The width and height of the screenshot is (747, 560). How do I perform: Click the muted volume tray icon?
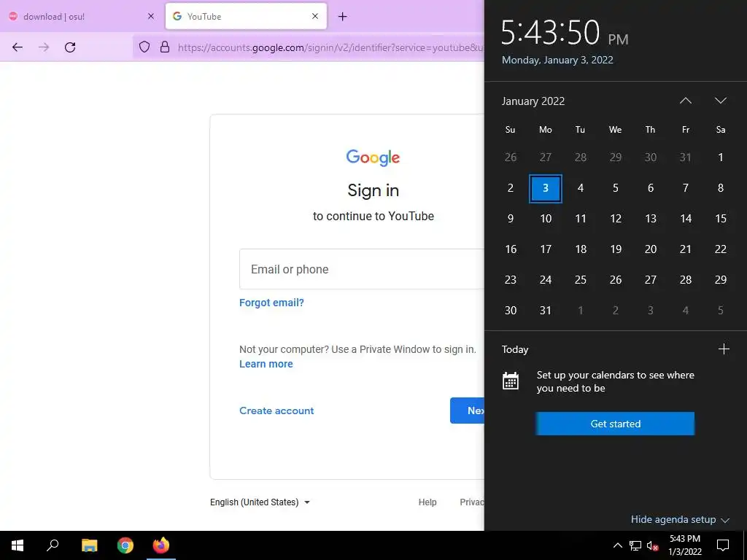pyautogui.click(x=653, y=545)
